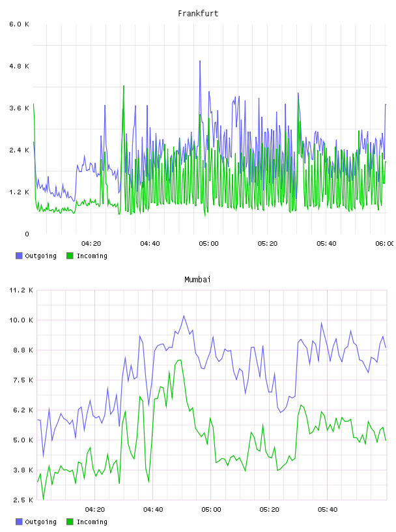Click the 1.2 K axis label in Frankfurt
Viewport: 396px width, 532px height.
pos(20,192)
